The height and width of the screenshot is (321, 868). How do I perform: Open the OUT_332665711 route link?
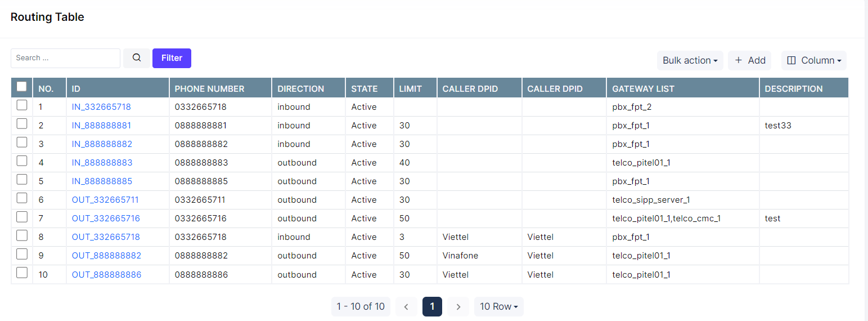coord(105,200)
